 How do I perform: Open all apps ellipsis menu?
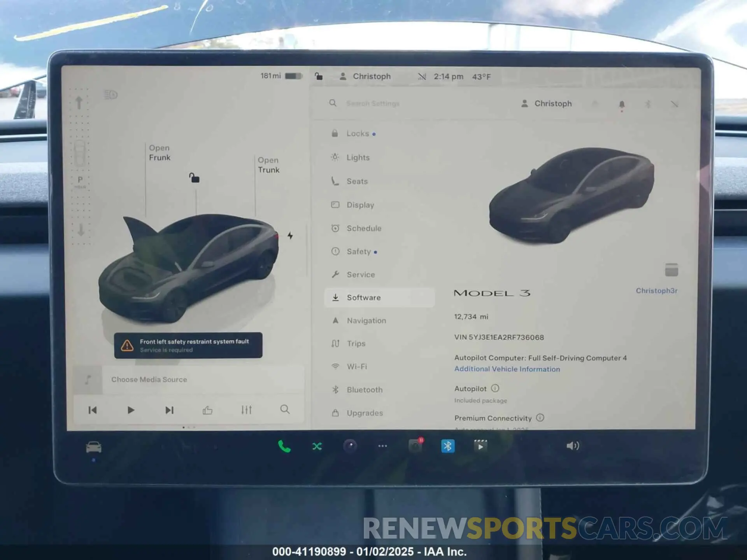pos(382,446)
